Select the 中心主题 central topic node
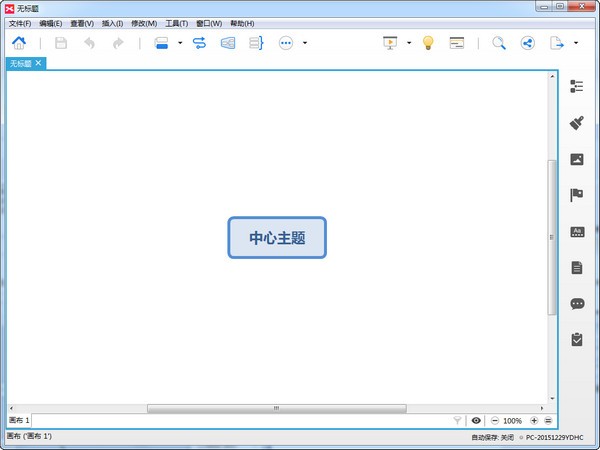The width and height of the screenshot is (600, 450). [x=277, y=238]
